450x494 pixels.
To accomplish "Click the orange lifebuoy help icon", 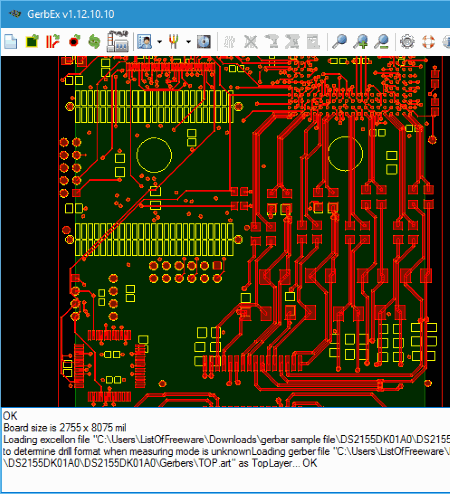I will [428, 42].
